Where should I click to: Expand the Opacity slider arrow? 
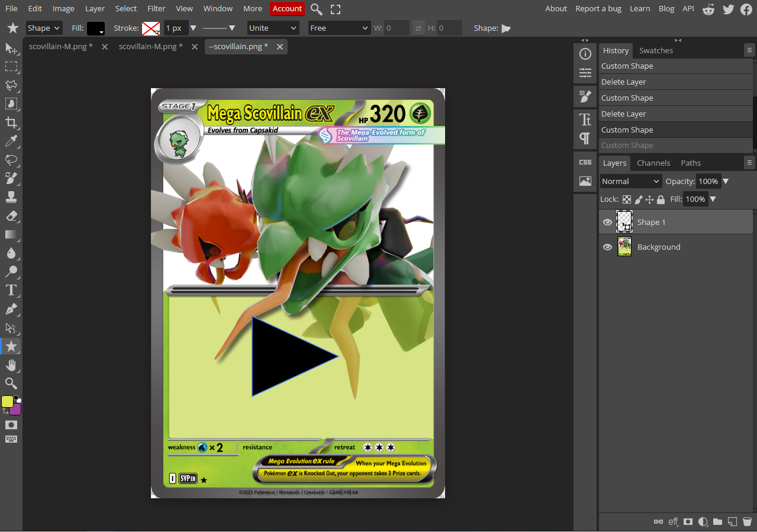coord(726,181)
